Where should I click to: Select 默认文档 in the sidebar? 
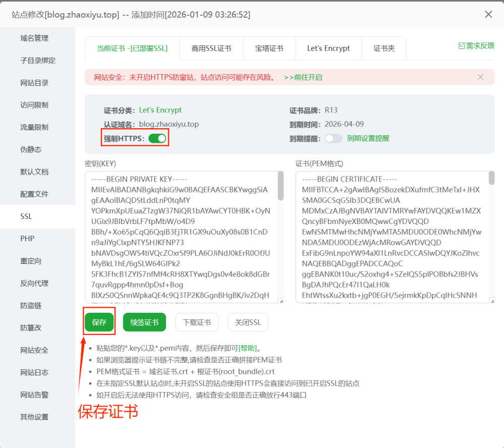pyautogui.click(x=34, y=172)
